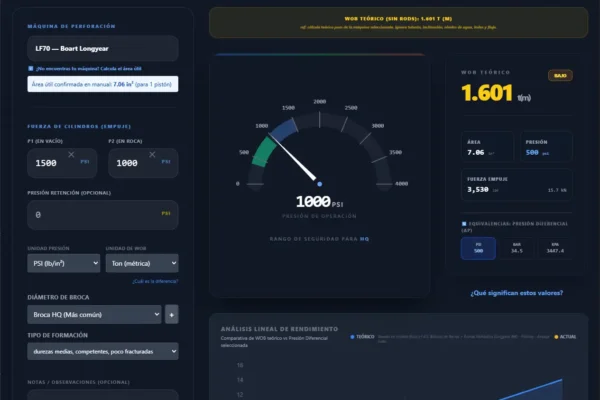Viewport: 600px width, 400px height.
Task: Select the PSI 500 equivalence unit
Action: [x=478, y=248]
